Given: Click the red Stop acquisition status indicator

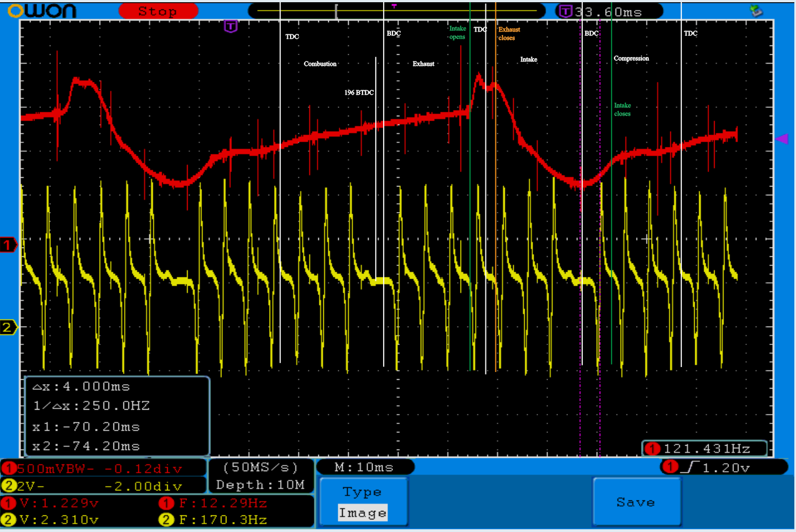Looking at the screenshot, I should click(x=158, y=11).
